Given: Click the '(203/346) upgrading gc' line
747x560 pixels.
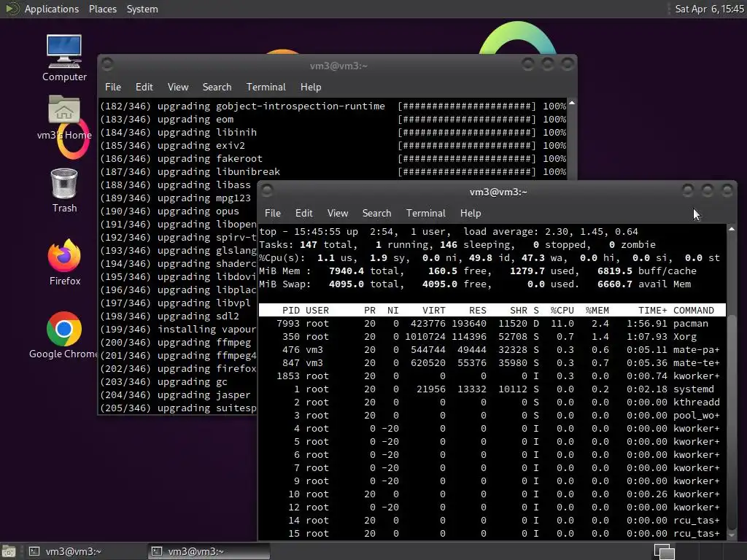Looking at the screenshot, I should [x=164, y=382].
